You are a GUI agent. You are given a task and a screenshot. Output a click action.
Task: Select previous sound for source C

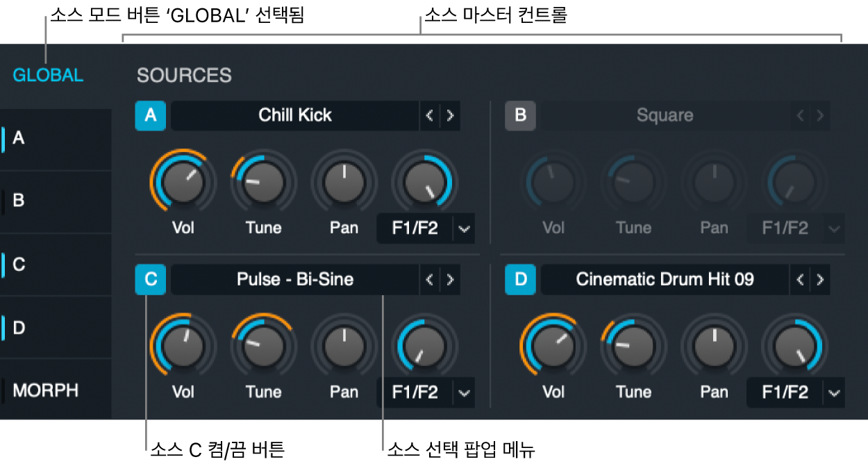[430, 279]
